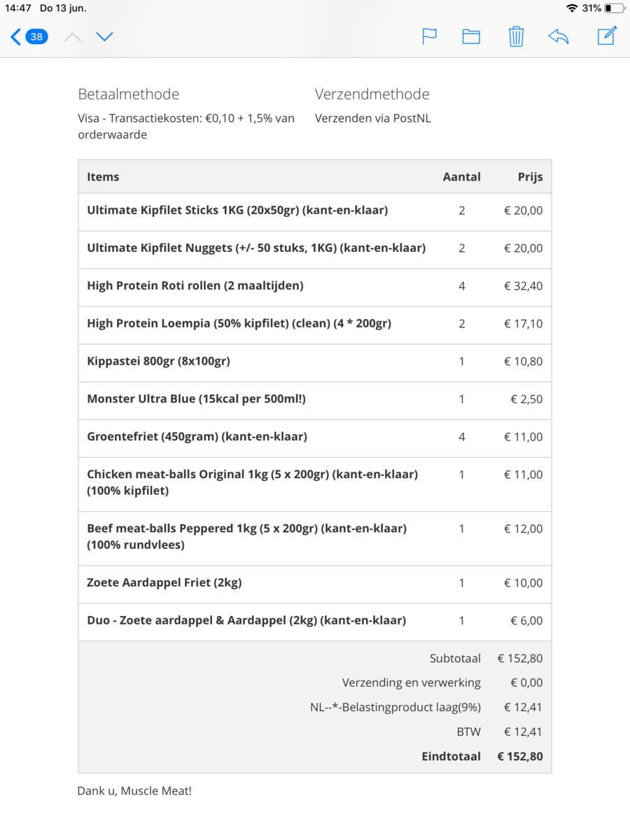Image resolution: width=630 pixels, height=840 pixels.
Task: Flag this email message
Action: point(429,36)
